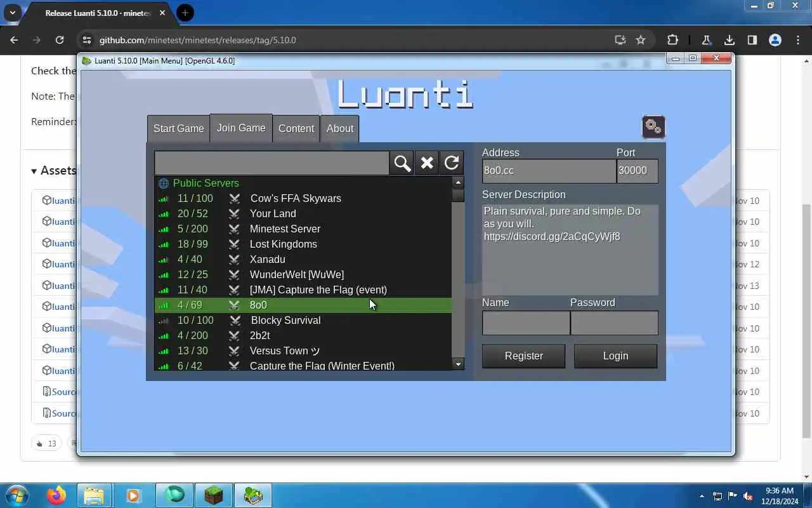Image resolution: width=812 pixels, height=508 pixels.
Task: Click the GitHub page vertical scrollbar
Action: click(x=806, y=321)
